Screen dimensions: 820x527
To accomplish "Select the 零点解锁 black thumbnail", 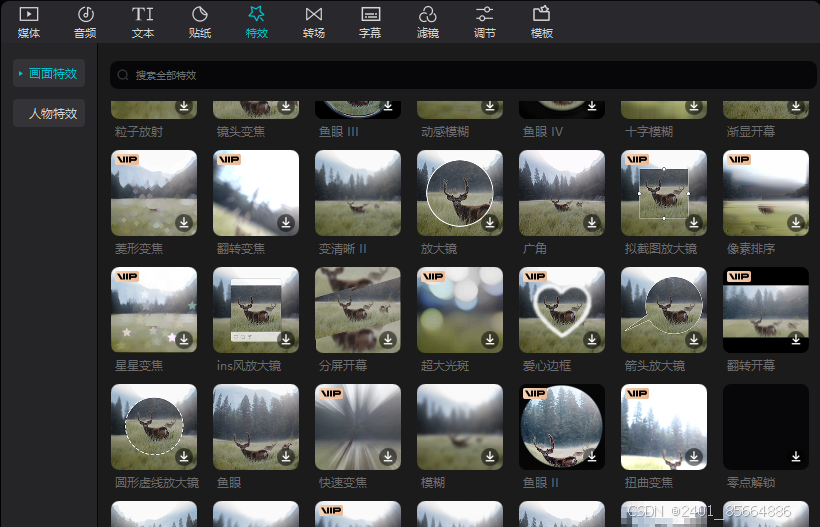I will coord(766,427).
